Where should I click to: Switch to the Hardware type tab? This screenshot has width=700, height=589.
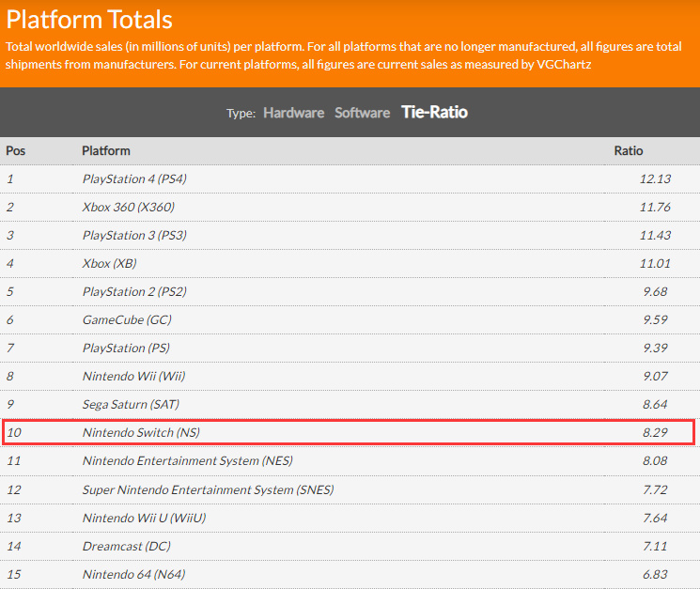[293, 113]
